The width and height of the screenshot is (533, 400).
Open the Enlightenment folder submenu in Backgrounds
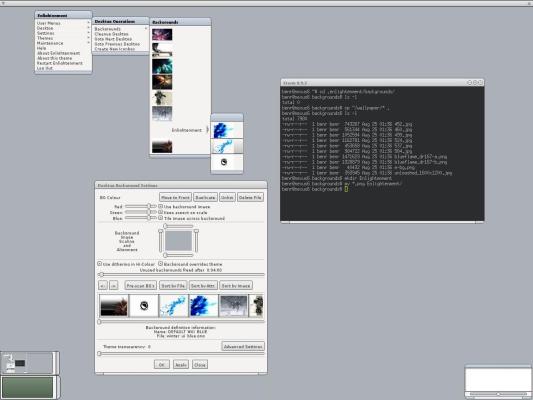(186, 130)
